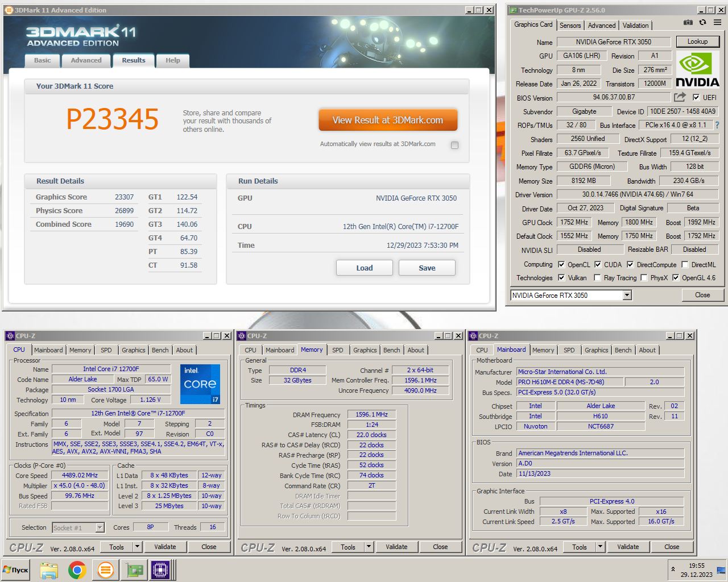Open GPU selection dropdown in GPU-Z
728x582 pixels.
[627, 295]
